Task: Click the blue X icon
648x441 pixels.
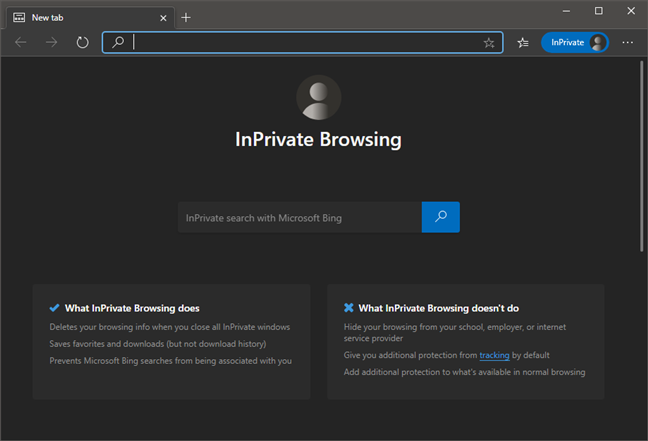Action: [x=348, y=308]
